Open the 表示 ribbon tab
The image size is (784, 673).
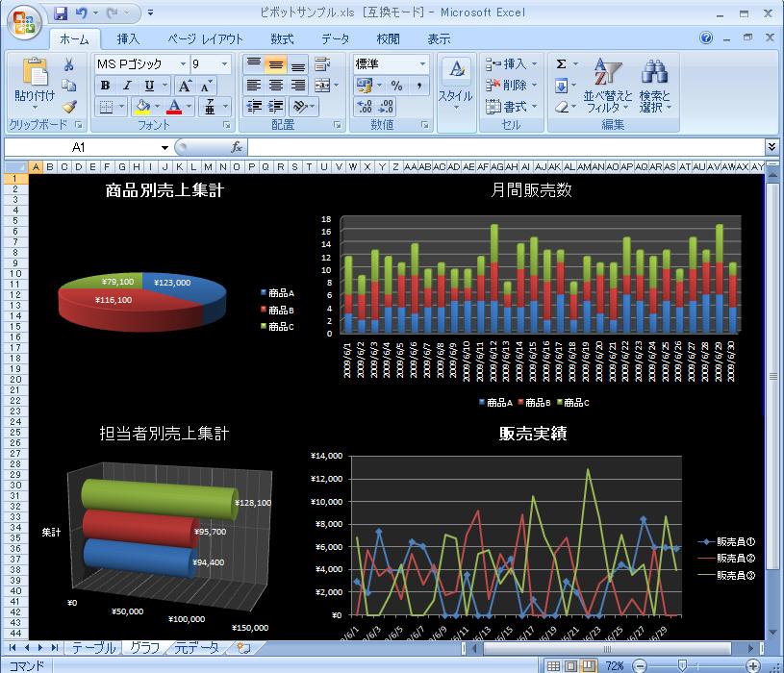[x=439, y=39]
